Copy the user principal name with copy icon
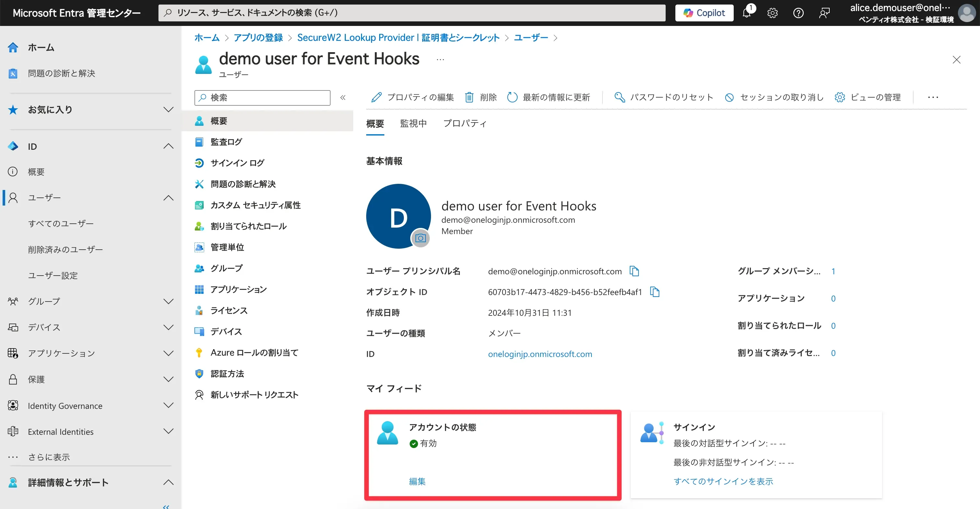Viewport: 980px width, 509px height. pyautogui.click(x=634, y=271)
